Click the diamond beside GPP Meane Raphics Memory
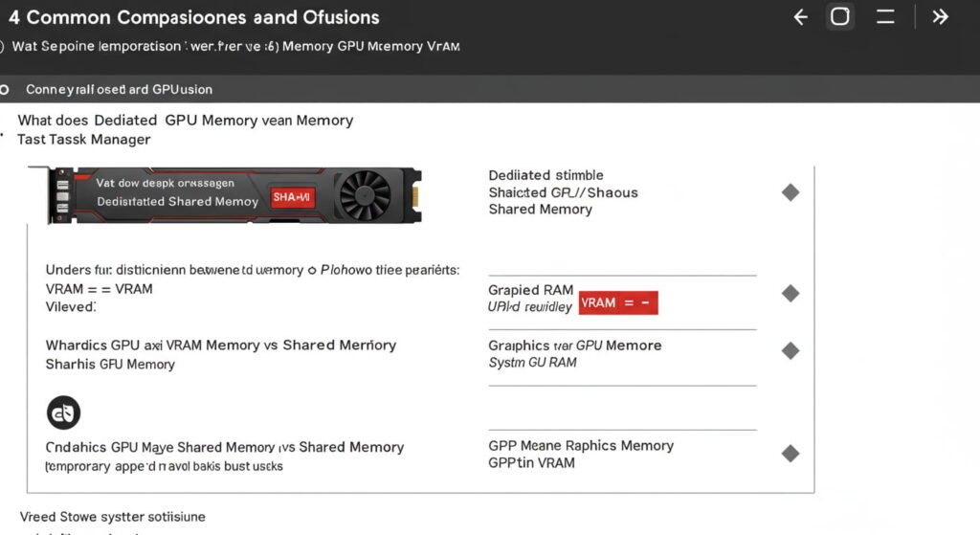 791,454
